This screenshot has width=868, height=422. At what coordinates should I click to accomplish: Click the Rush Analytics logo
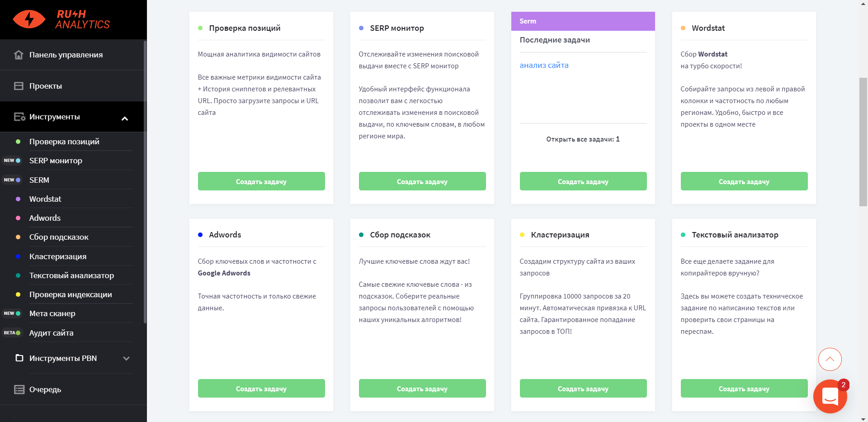click(61, 19)
